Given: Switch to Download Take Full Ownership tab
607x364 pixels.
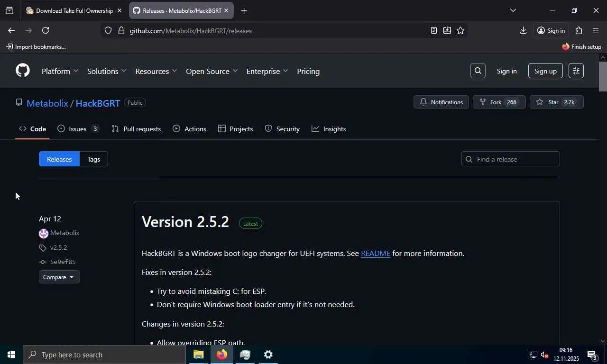Looking at the screenshot, I should click(74, 10).
